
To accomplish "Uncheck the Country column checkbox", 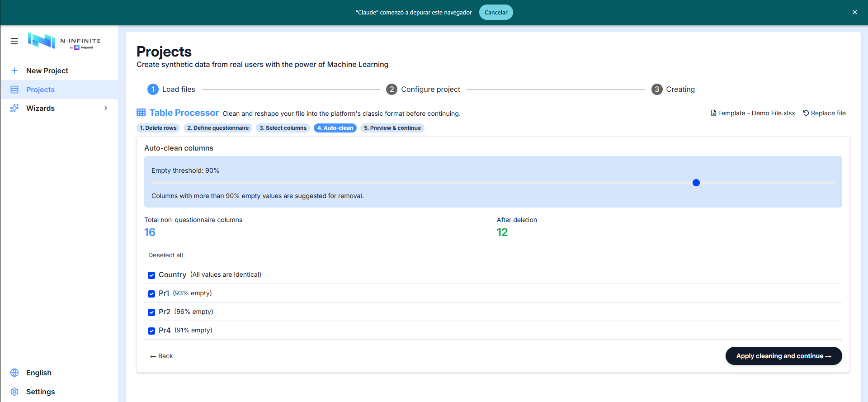I will tap(151, 275).
